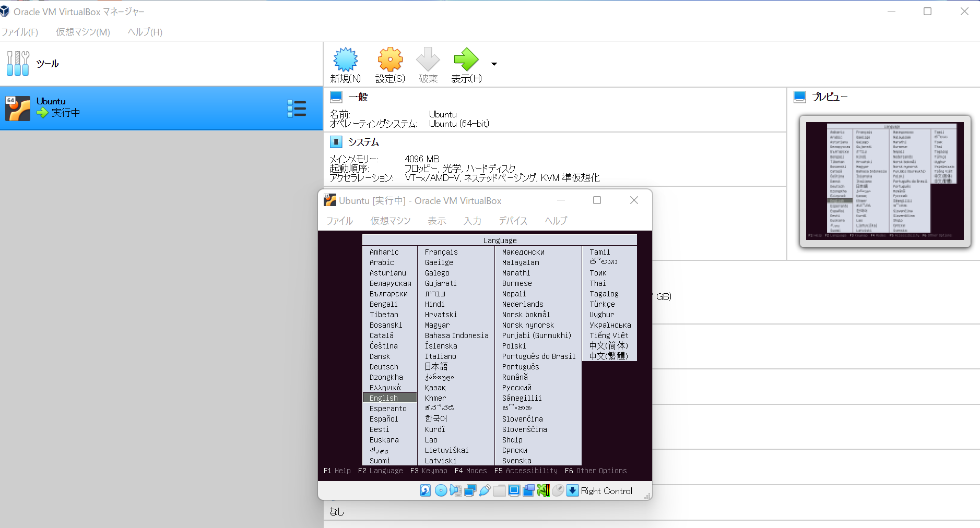This screenshot has width=980, height=528.
Task: Click the hard disk activity status icon
Action: coord(426,491)
